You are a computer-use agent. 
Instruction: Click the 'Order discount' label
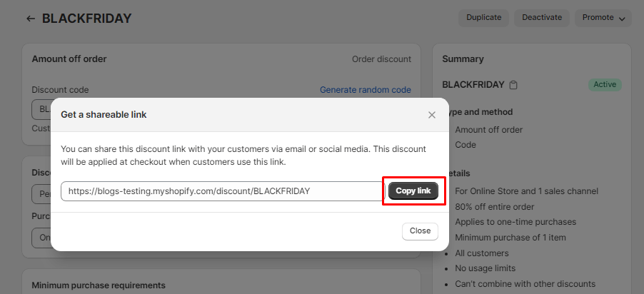pos(381,59)
